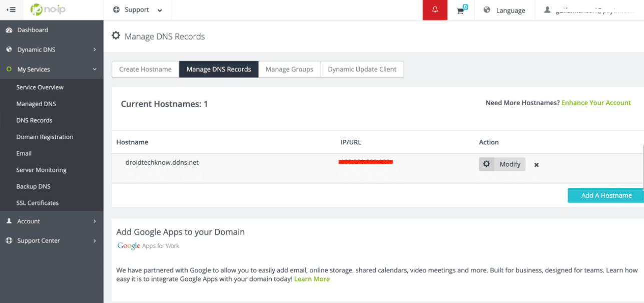Click the gear icon beside Modify
Image resolution: width=644 pixels, height=303 pixels.
coord(486,164)
